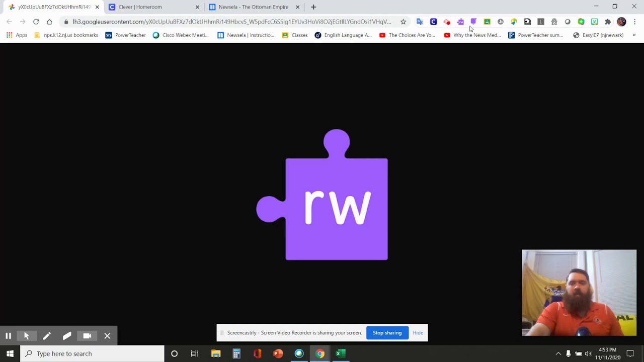Close the Newsela Ottoman Empire tab
The width and height of the screenshot is (644, 362).
click(x=297, y=7)
